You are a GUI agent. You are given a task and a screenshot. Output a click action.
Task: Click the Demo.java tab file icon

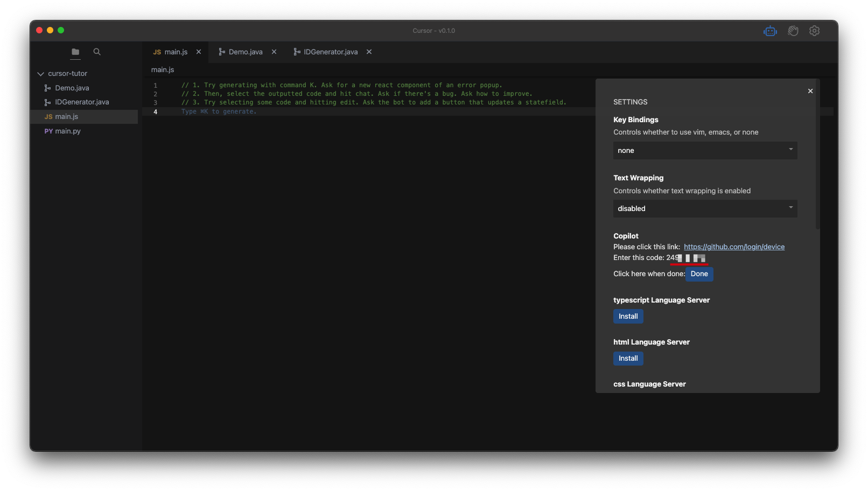pos(222,52)
